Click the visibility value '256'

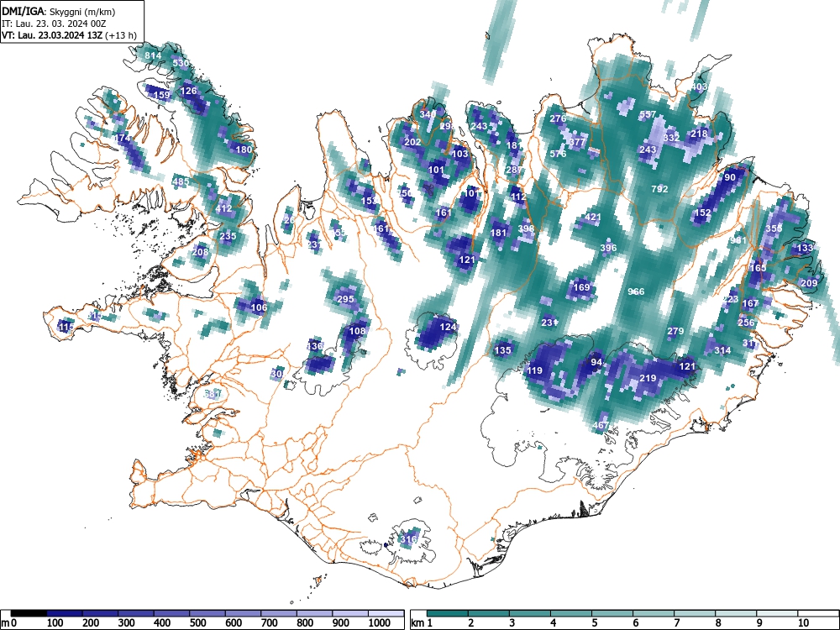pyautogui.click(x=746, y=323)
